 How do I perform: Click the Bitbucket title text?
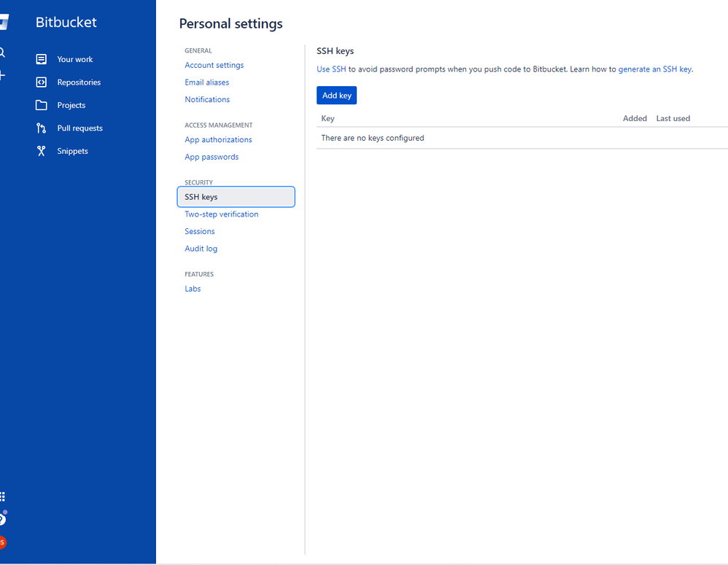[x=66, y=23]
